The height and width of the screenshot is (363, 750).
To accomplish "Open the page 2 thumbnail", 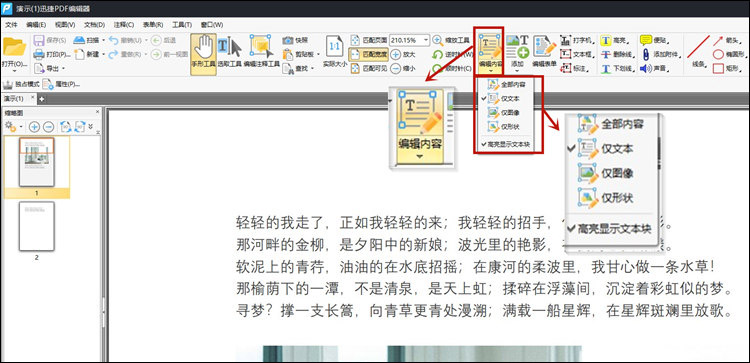I will click(37, 226).
